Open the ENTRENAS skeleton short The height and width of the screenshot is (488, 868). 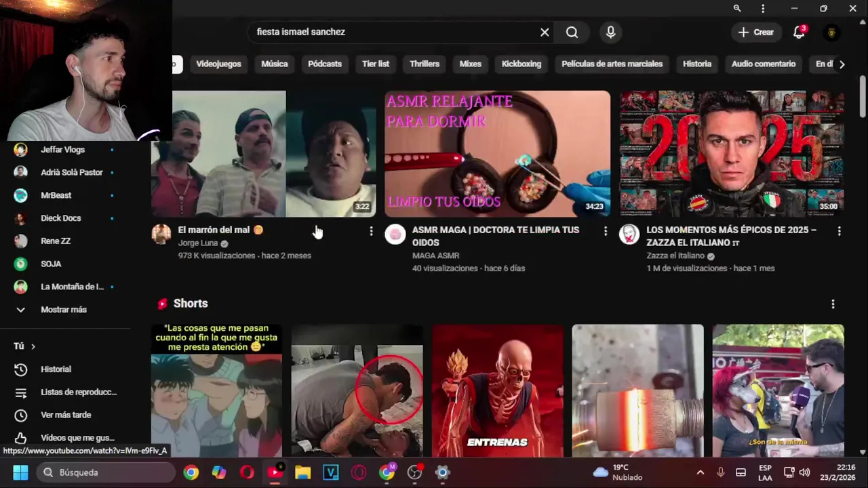click(497, 390)
